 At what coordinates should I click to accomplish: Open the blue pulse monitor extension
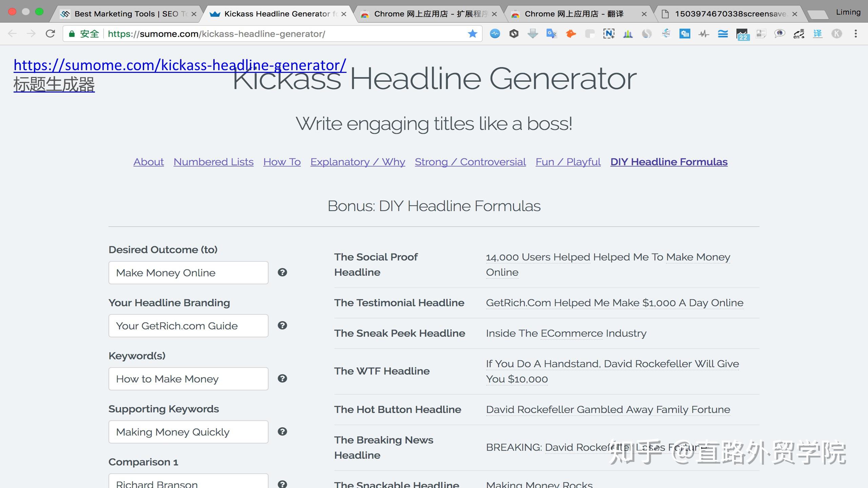point(495,34)
